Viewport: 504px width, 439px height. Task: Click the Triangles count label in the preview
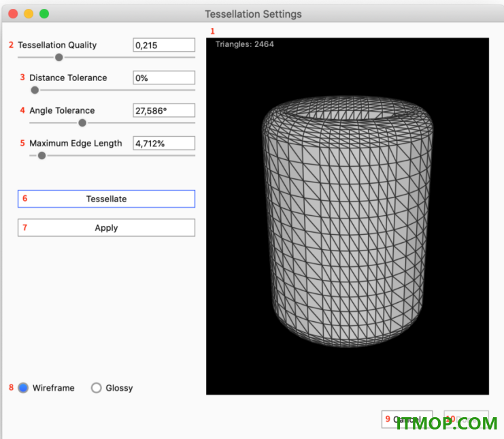pyautogui.click(x=245, y=44)
